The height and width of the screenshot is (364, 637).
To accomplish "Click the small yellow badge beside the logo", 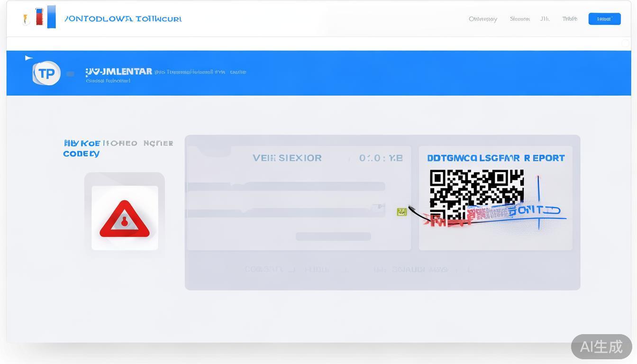I will click(27, 19).
